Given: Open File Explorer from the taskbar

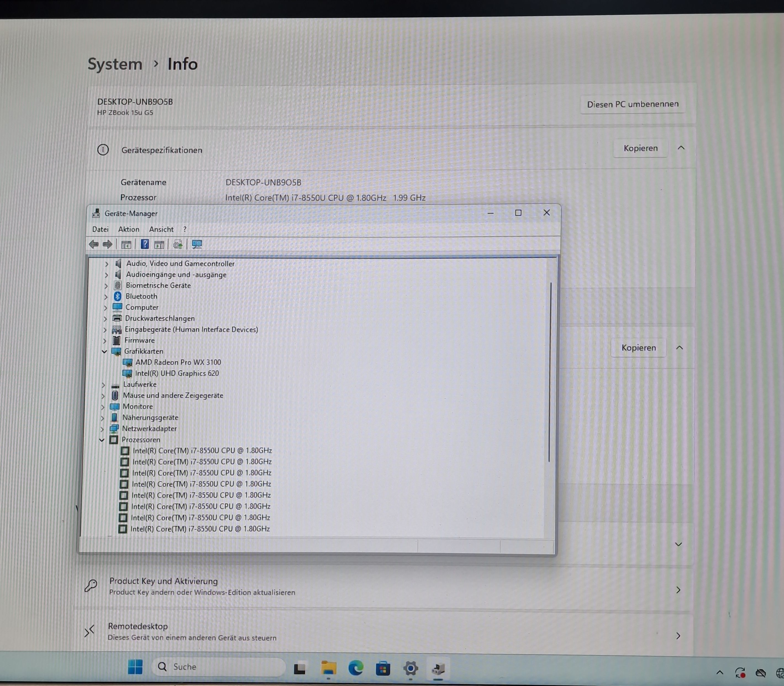Looking at the screenshot, I should (329, 668).
